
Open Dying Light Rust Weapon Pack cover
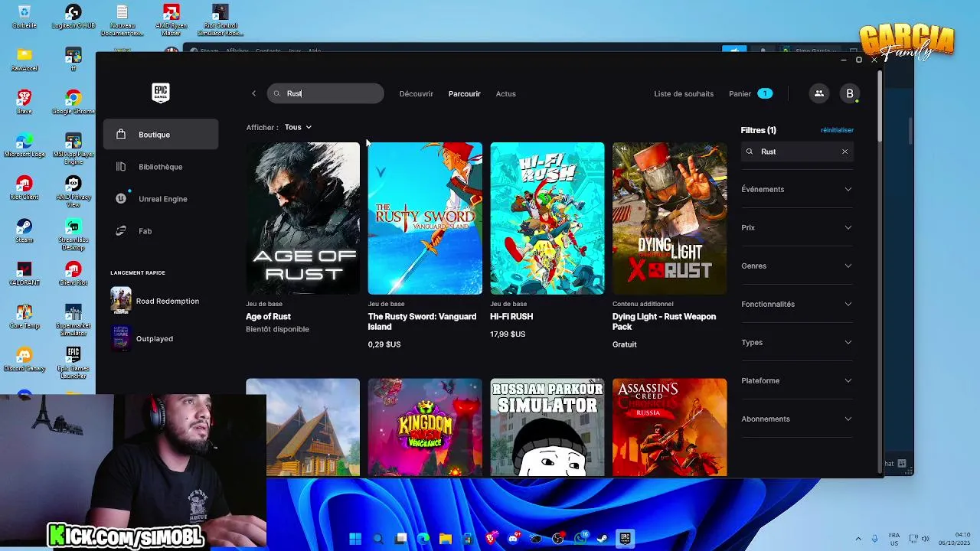coord(669,218)
